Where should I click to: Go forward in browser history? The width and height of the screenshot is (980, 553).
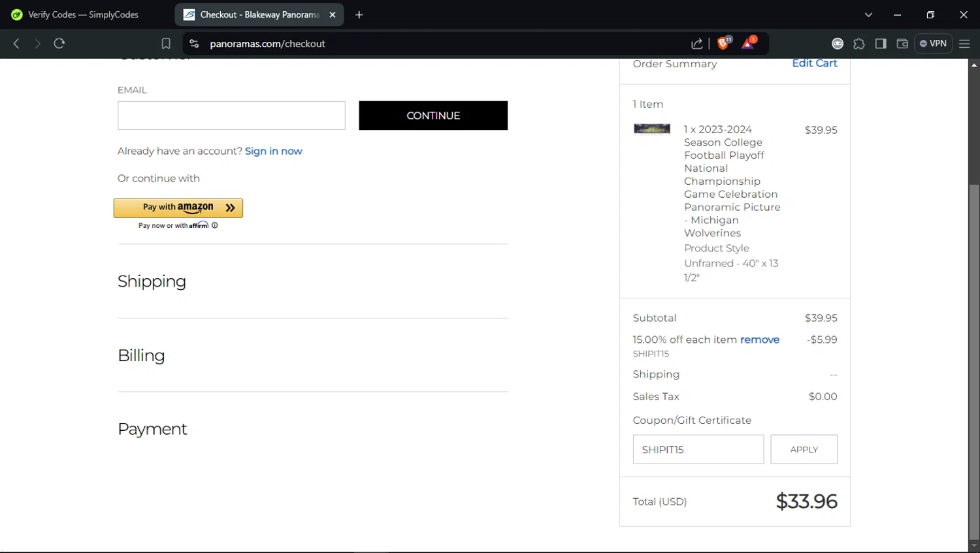point(37,44)
